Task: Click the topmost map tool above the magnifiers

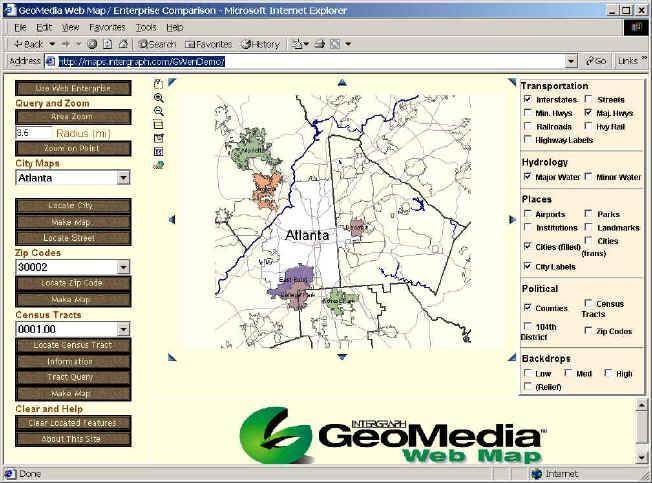Action: [x=158, y=84]
